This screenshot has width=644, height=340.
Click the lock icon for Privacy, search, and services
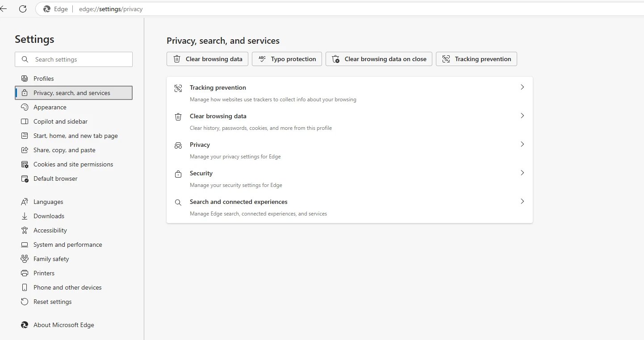tap(25, 93)
